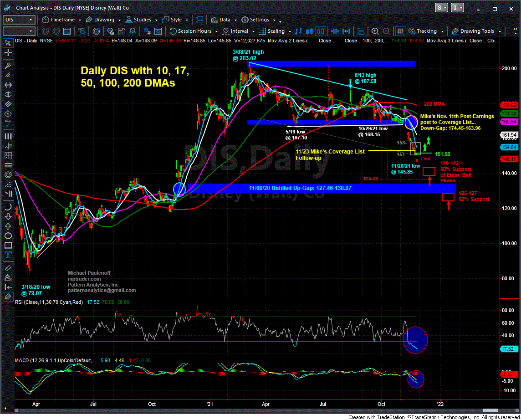Click the scroll-left arrow at bottom left
This screenshot has width=521, height=420.
point(5,408)
